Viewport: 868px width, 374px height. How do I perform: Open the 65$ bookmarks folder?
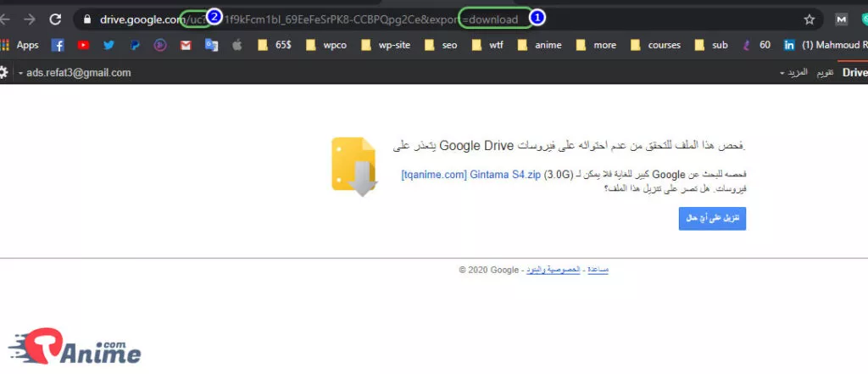275,46
